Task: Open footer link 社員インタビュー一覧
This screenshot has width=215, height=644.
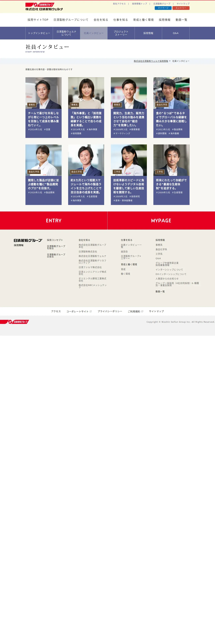Action: 131,246
